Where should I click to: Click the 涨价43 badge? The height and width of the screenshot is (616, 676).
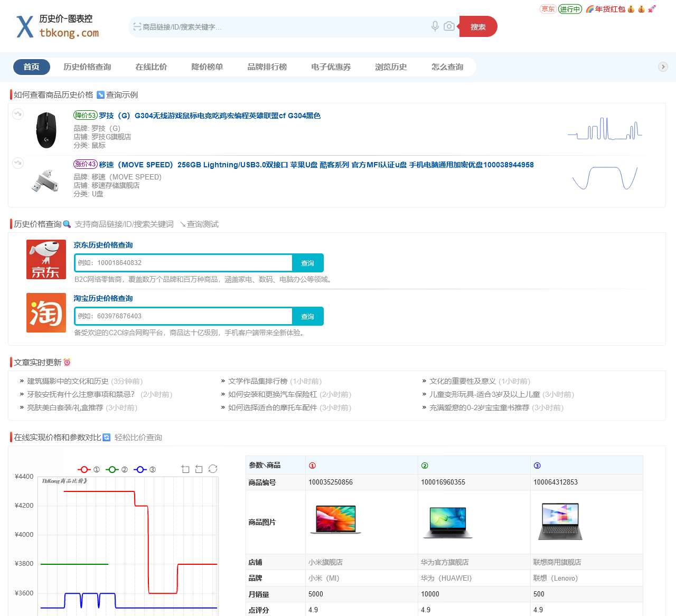click(x=86, y=164)
